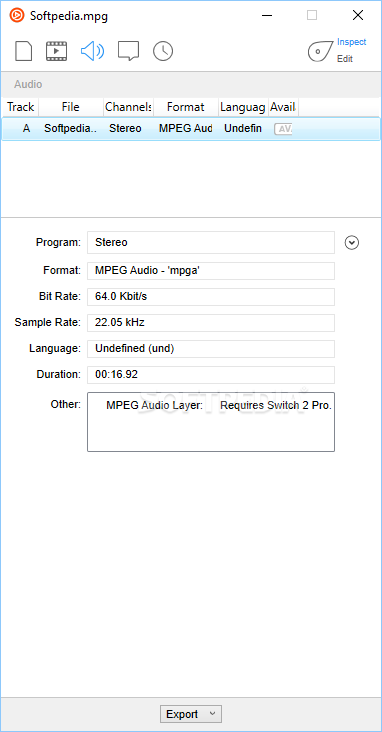Click the Audio section header
Image resolution: width=382 pixels, height=732 pixels.
click(x=28, y=84)
